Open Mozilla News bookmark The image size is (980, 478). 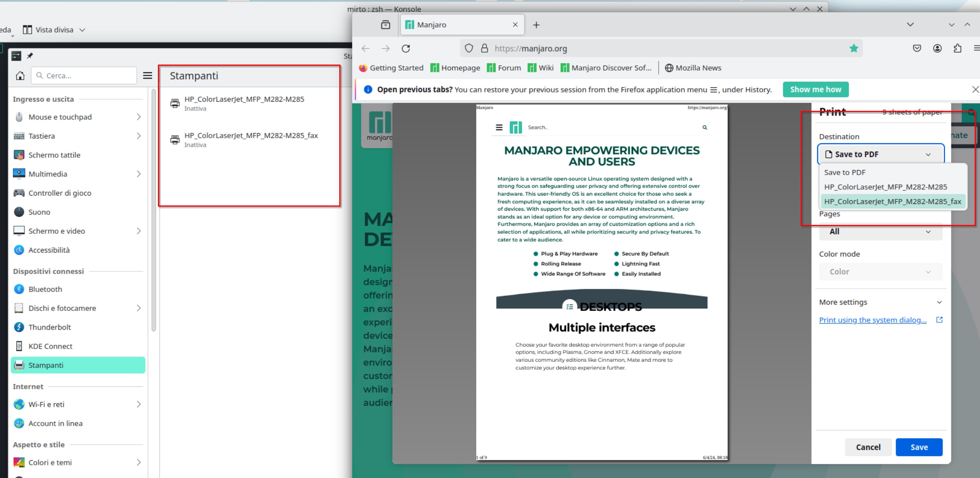pyautogui.click(x=693, y=68)
